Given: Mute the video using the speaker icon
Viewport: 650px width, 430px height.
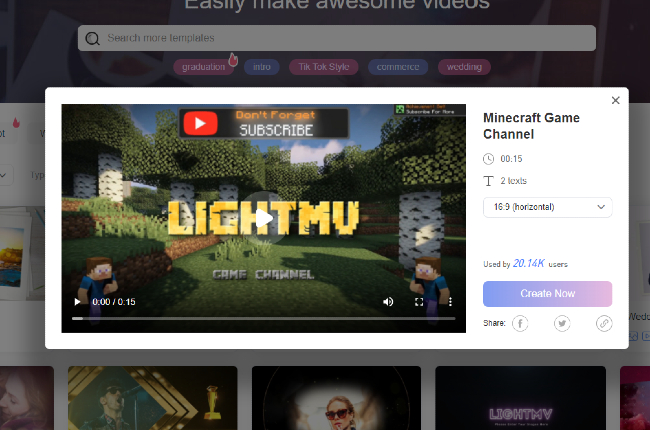Looking at the screenshot, I should pos(388,302).
